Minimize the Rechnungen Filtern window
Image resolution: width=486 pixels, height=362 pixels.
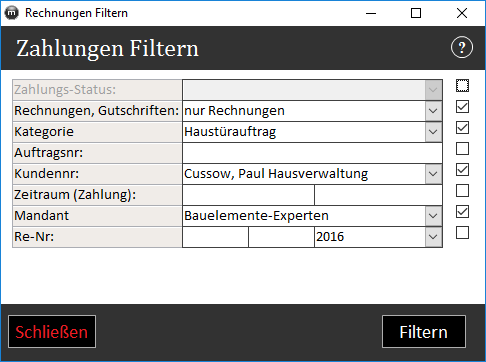(371, 13)
